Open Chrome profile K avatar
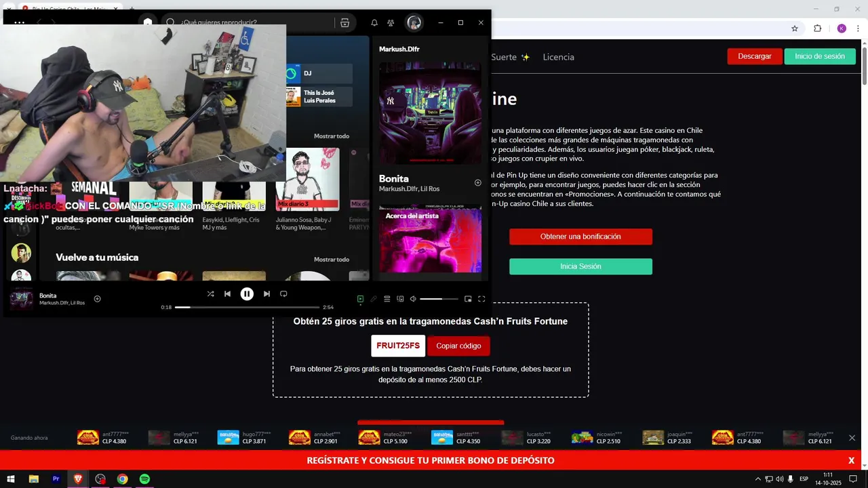 [842, 28]
